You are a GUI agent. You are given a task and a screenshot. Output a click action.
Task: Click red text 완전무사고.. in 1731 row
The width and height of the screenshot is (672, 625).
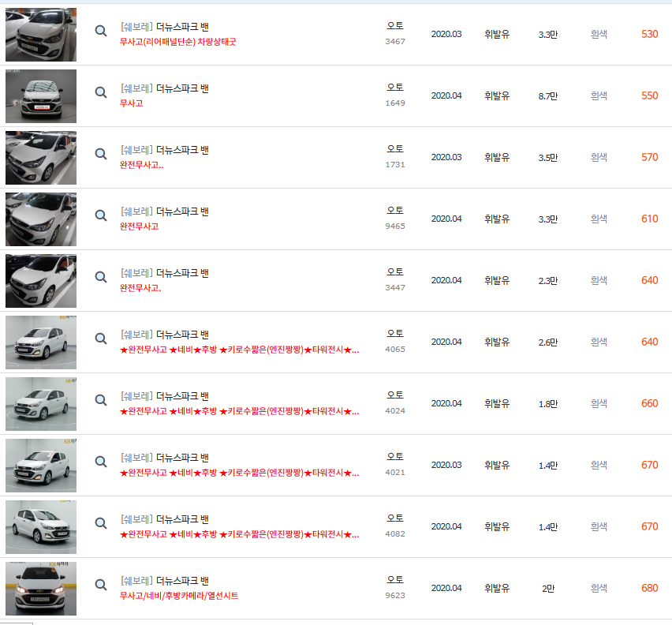pos(141,165)
